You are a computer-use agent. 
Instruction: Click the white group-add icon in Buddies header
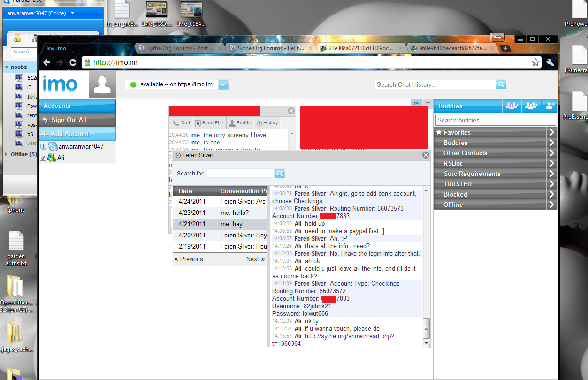tap(531, 106)
